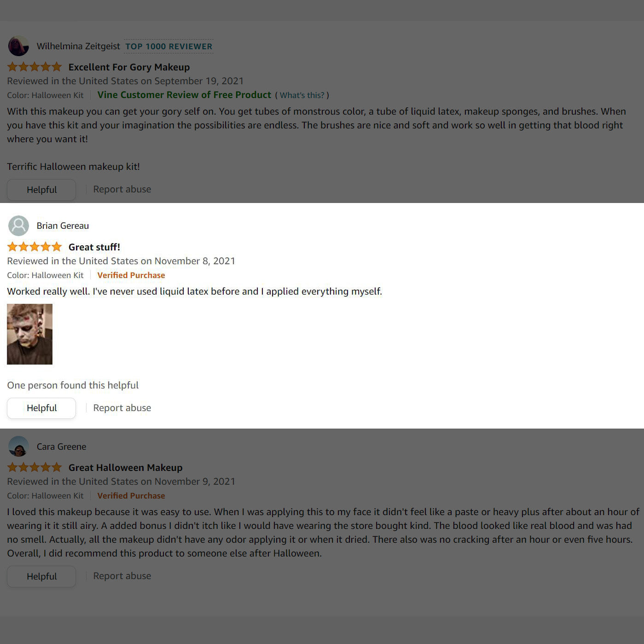Open the 'Great Halloween Makeup' review title
This screenshot has height=644, width=644.
125,468
